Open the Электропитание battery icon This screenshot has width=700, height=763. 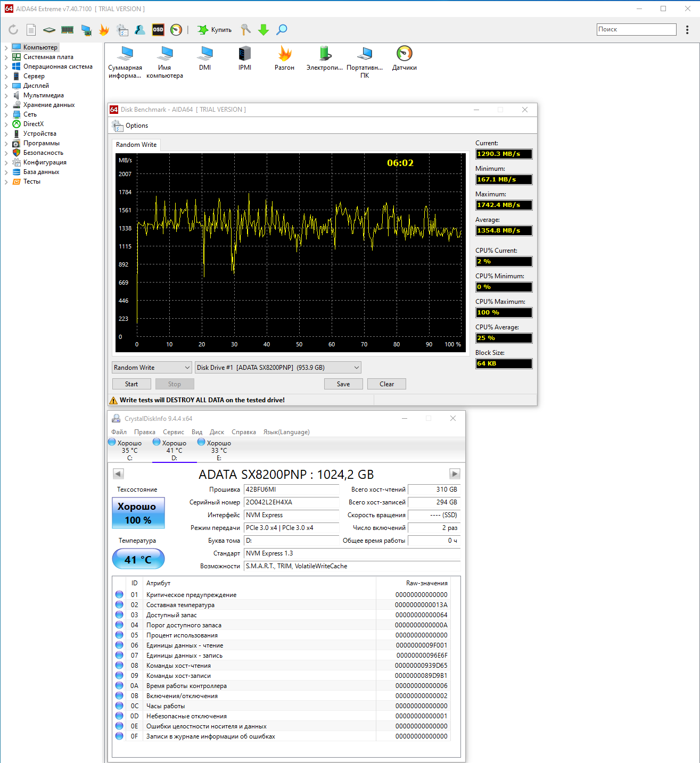[325, 59]
